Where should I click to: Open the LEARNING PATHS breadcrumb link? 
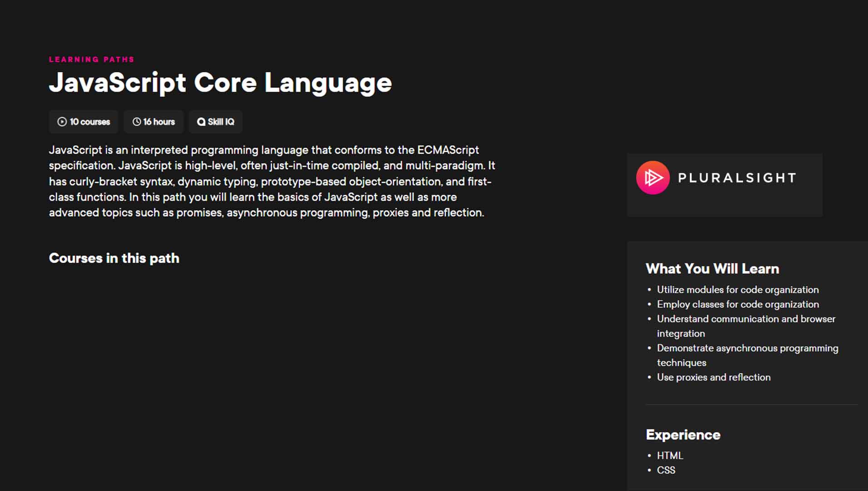tap(91, 59)
